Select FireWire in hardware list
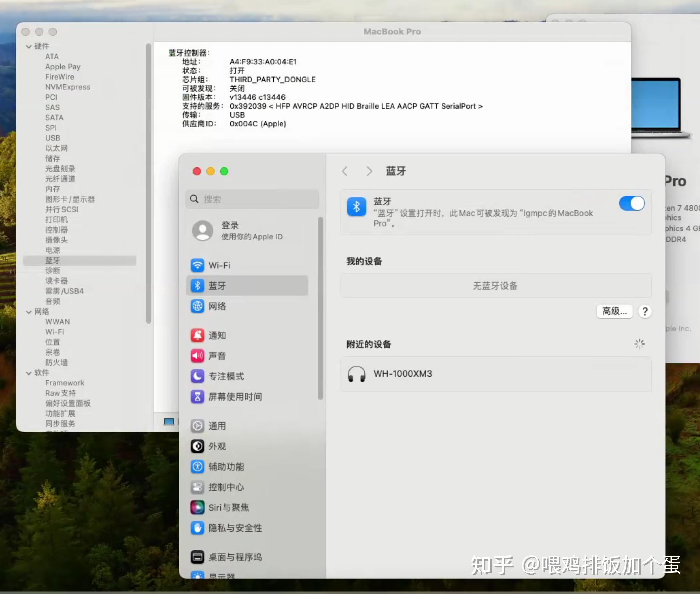 tap(60, 77)
